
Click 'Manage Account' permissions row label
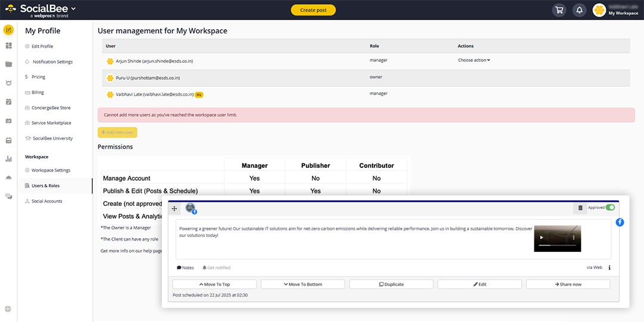(x=127, y=178)
